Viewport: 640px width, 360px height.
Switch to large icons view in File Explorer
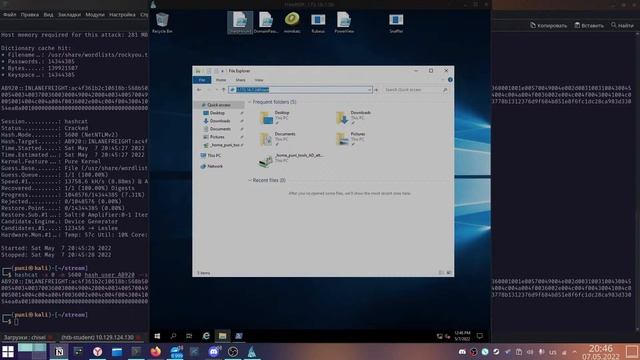pos(449,273)
